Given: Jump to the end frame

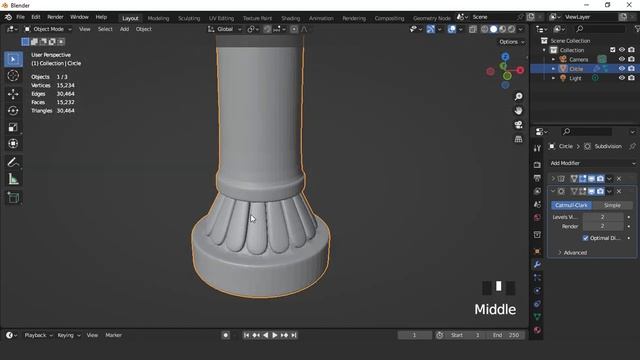Looking at the screenshot, I should click(x=294, y=335).
